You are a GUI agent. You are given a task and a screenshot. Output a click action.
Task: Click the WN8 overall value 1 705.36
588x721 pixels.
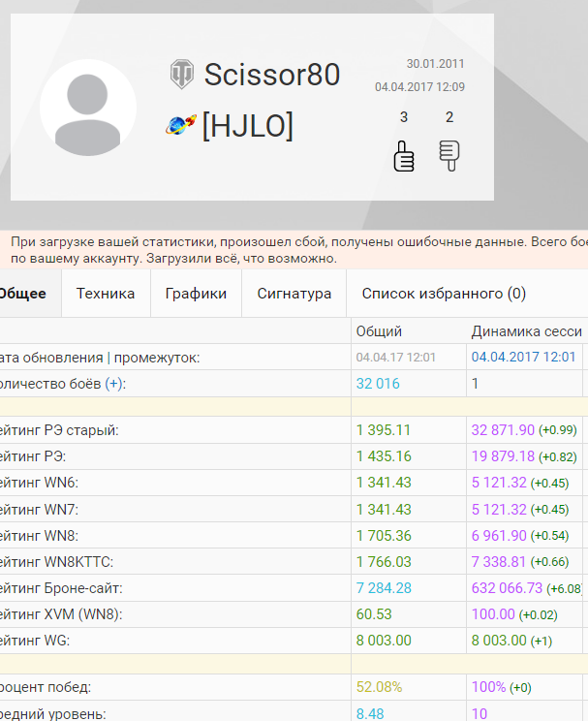click(x=384, y=536)
